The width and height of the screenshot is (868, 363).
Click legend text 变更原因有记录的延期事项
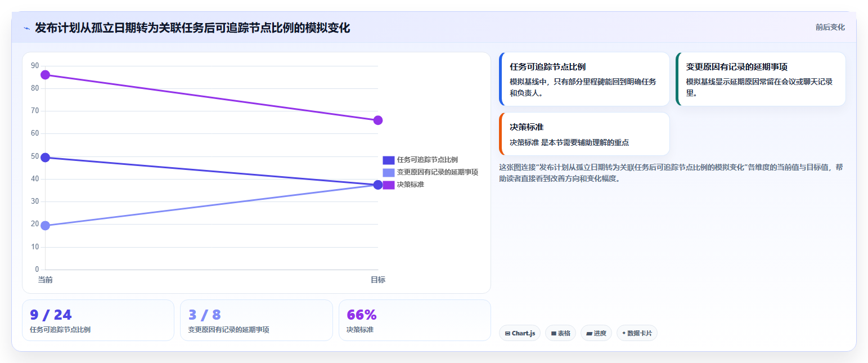(437, 172)
